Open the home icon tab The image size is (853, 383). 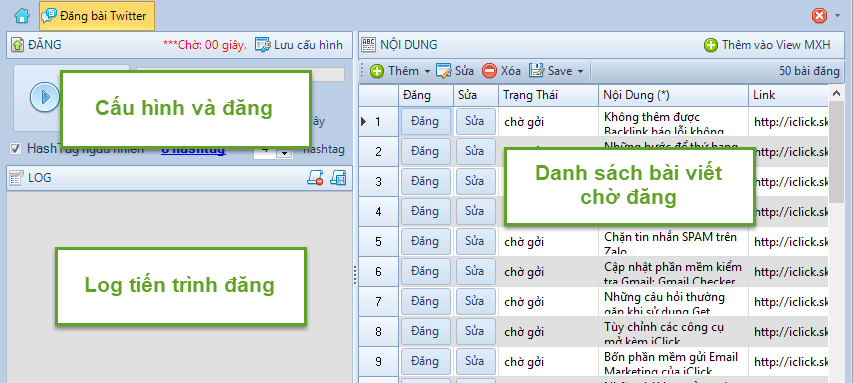(x=22, y=16)
